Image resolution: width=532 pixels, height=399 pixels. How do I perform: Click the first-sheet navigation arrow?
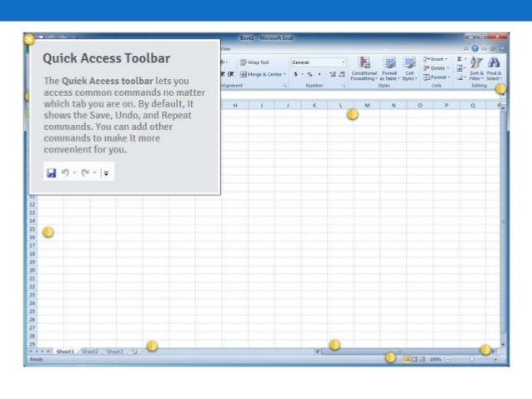pos(31,352)
